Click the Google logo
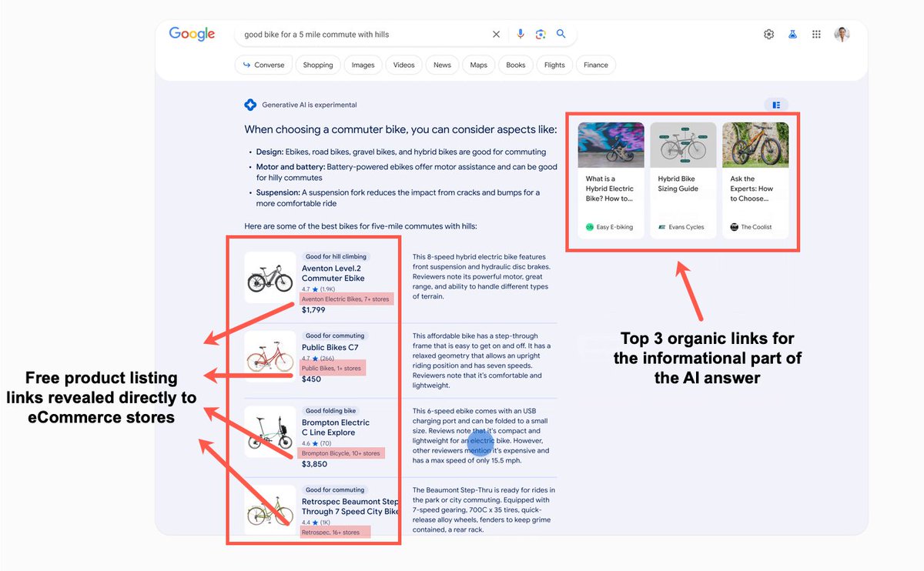This screenshot has height=571, width=924. 192,34
